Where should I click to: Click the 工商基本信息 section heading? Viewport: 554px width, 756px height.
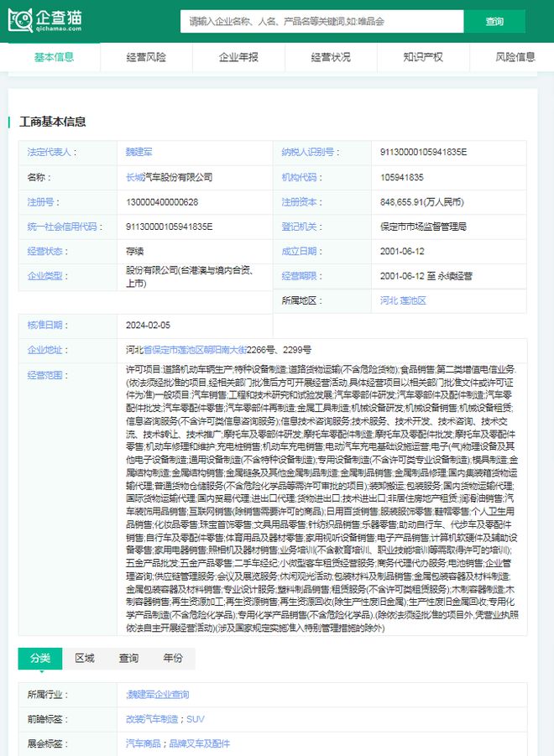[53, 122]
